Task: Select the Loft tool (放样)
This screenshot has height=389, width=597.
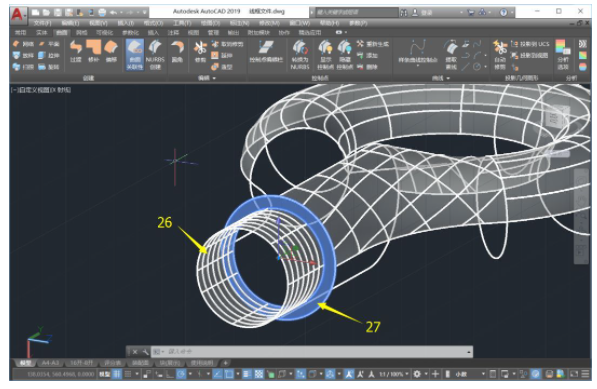Action: (24, 56)
